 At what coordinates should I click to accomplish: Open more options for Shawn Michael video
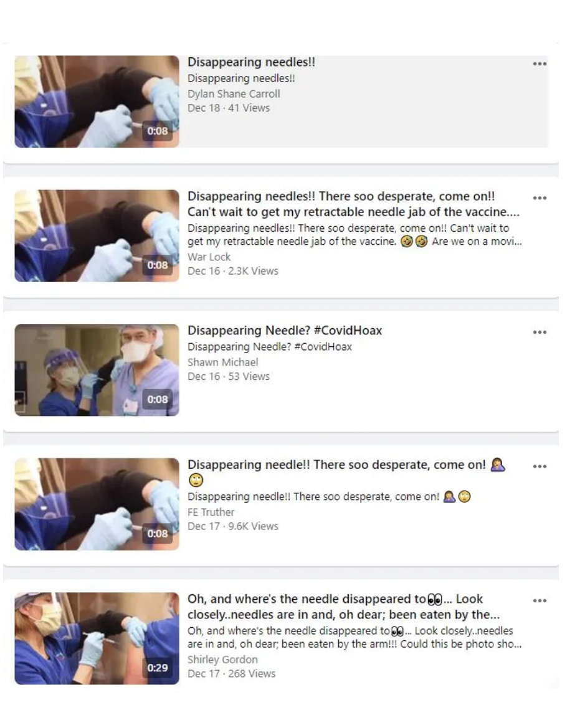(539, 332)
